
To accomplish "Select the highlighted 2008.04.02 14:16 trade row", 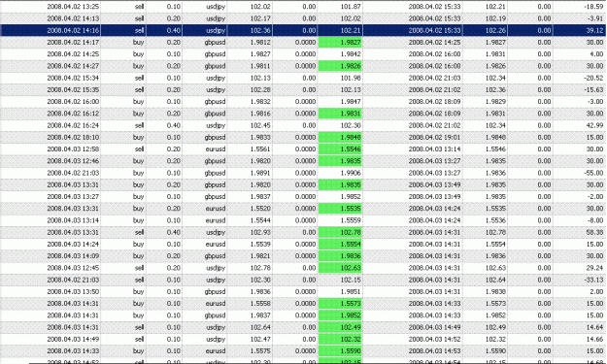I will [303, 30].
